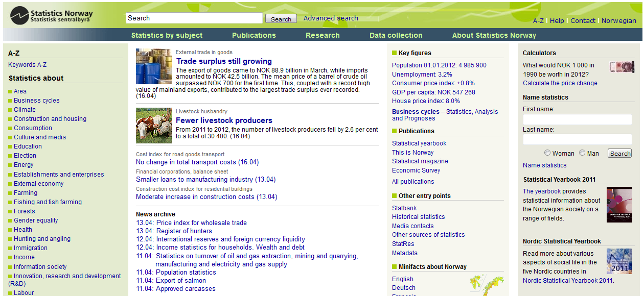The width and height of the screenshot is (644, 296).
Task: Open the Energy subject link
Action: point(24,165)
